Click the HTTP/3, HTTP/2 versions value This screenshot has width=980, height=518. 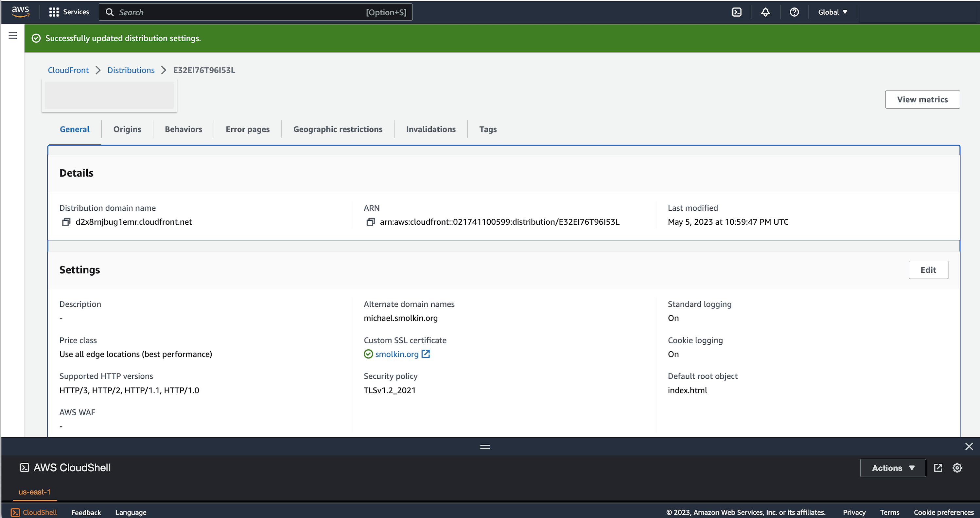click(129, 390)
